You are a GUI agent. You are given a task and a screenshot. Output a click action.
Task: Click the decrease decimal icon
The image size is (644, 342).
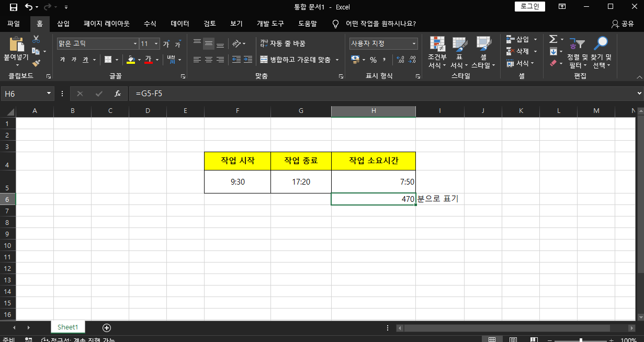coord(412,60)
